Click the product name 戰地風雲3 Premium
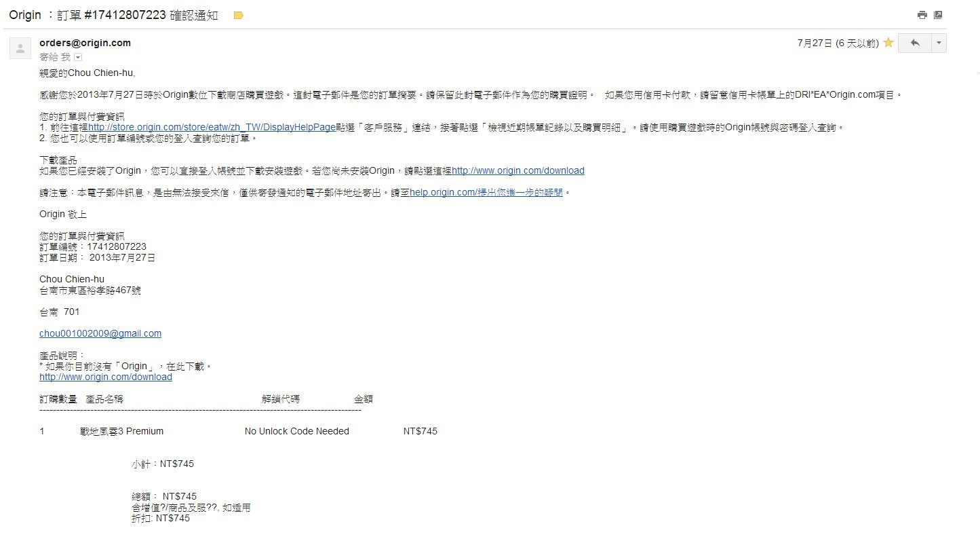 click(x=121, y=431)
